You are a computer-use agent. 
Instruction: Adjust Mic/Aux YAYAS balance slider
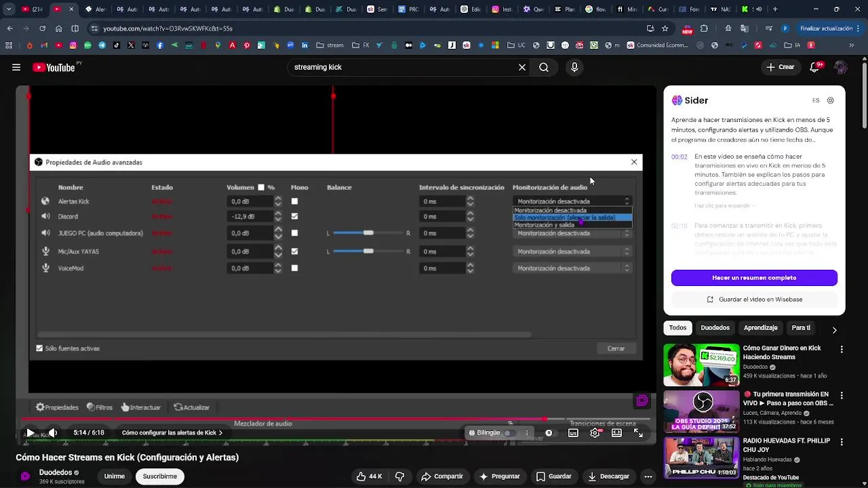tap(368, 251)
